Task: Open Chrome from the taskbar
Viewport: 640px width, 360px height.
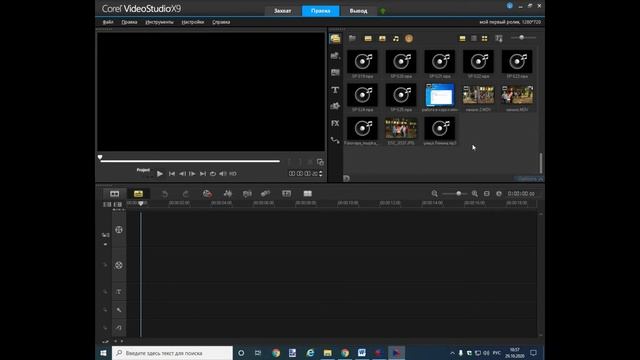Action: (x=276, y=353)
